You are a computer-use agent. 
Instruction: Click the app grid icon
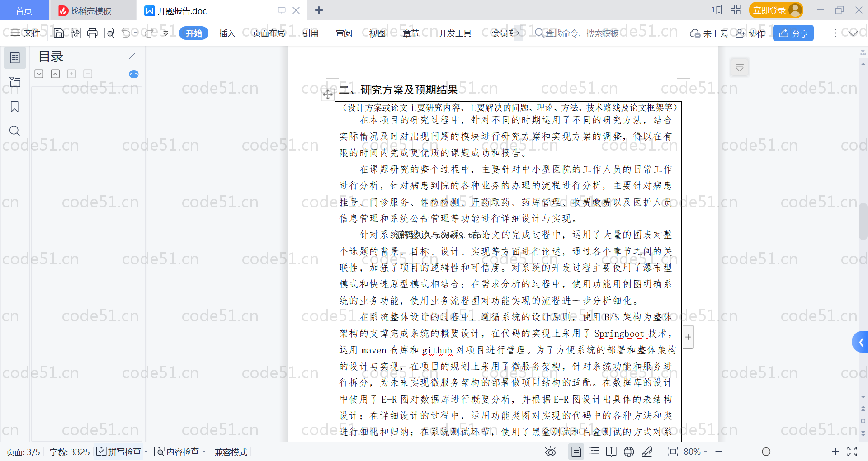(x=736, y=9)
